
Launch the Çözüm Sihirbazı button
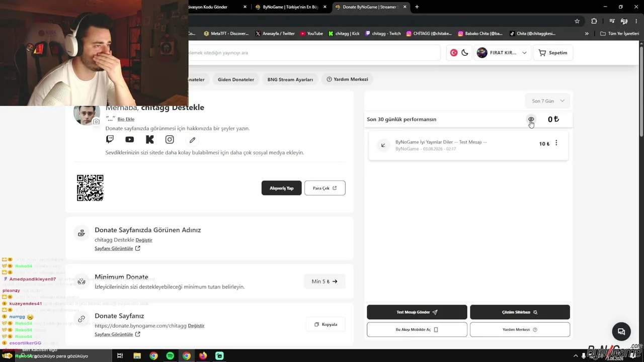pos(520,312)
